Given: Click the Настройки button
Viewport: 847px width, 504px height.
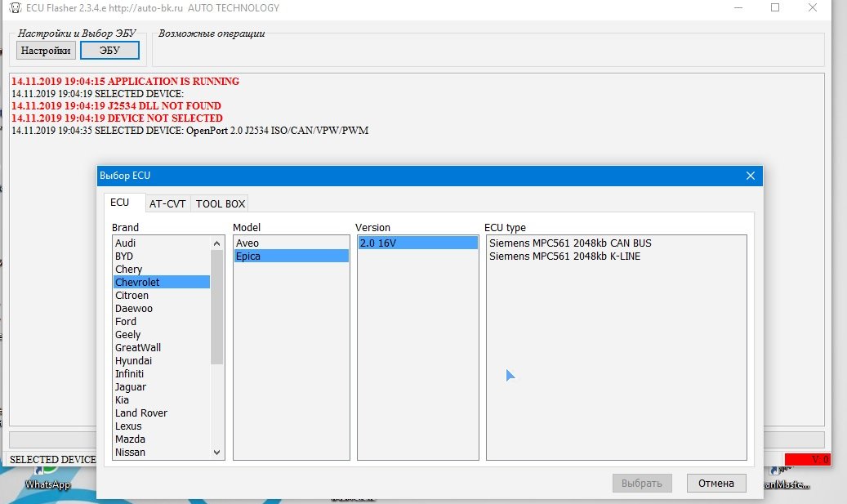Looking at the screenshot, I should [x=46, y=51].
